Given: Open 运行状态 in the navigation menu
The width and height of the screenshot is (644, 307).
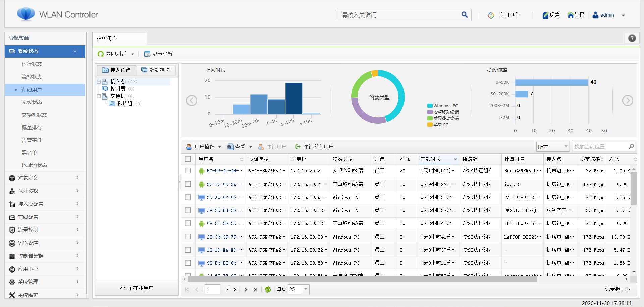Looking at the screenshot, I should (32, 64).
